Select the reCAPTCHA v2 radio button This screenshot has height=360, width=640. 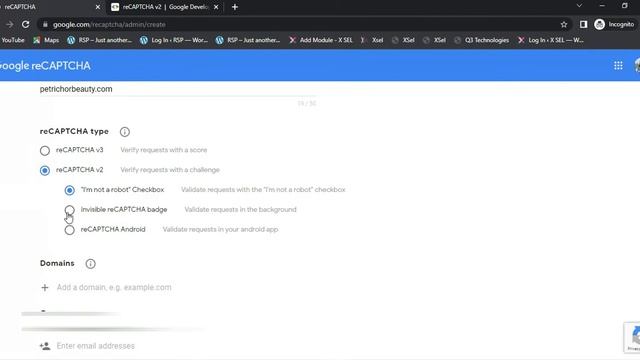[x=45, y=170]
